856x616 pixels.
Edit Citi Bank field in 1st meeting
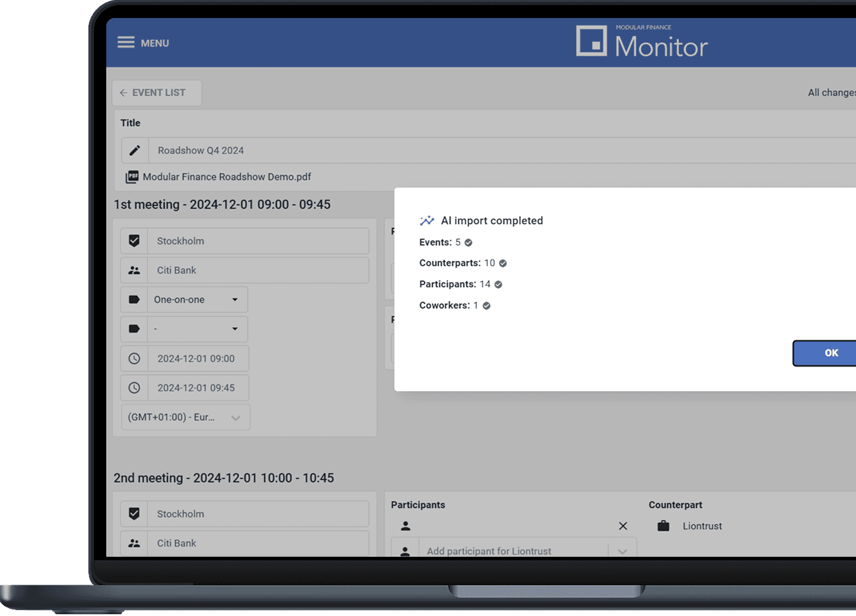258,270
